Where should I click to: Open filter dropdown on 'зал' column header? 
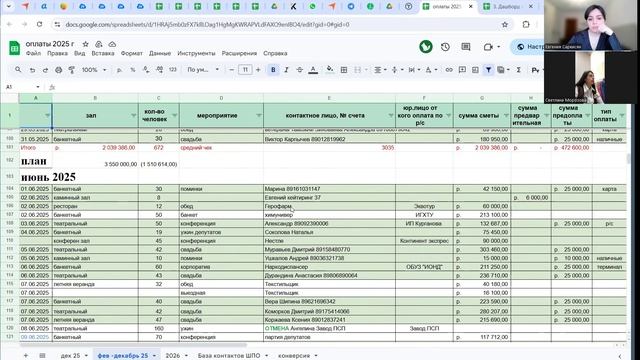(x=133, y=116)
